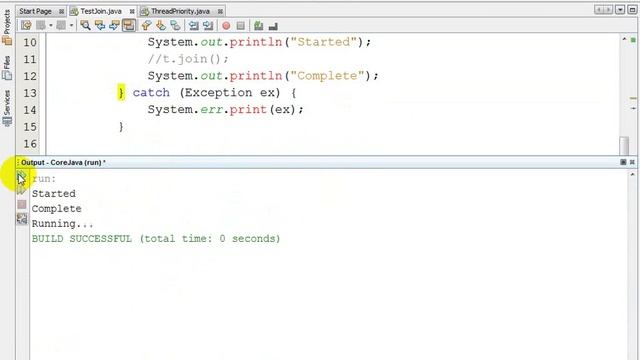
Task: Click 'run:' line in Output
Action: (44, 179)
